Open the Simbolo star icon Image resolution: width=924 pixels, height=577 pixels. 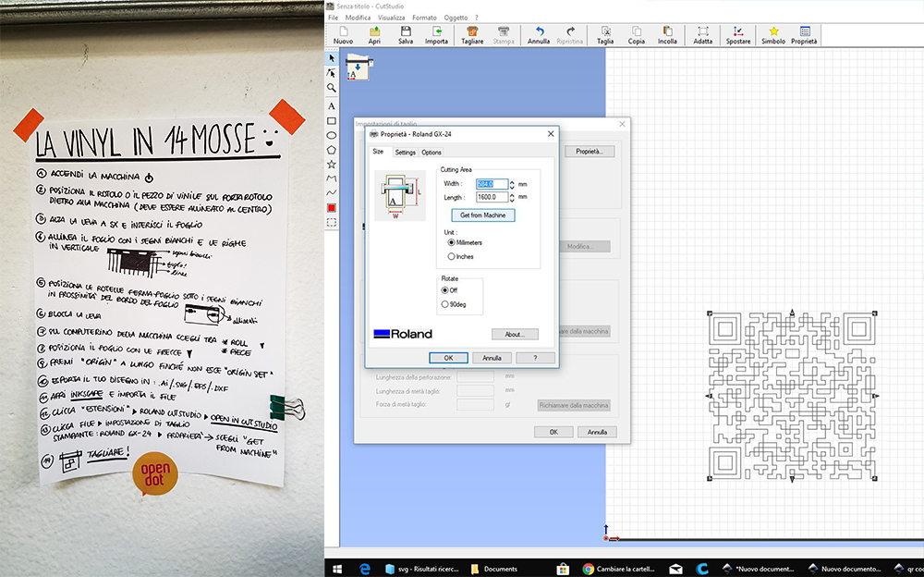coord(773,35)
